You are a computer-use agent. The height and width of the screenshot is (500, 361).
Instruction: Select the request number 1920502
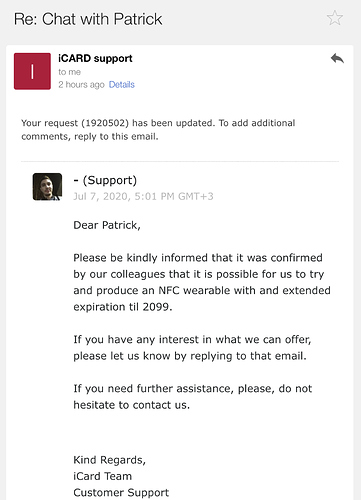(x=105, y=123)
